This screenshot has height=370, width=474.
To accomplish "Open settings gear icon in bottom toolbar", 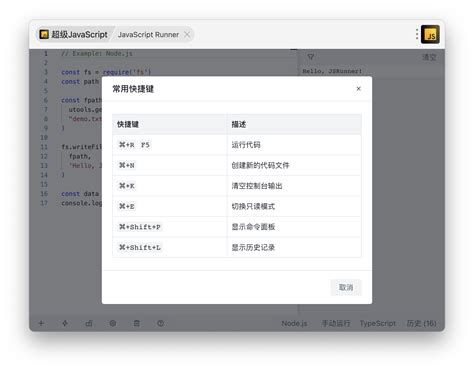I will [x=113, y=323].
